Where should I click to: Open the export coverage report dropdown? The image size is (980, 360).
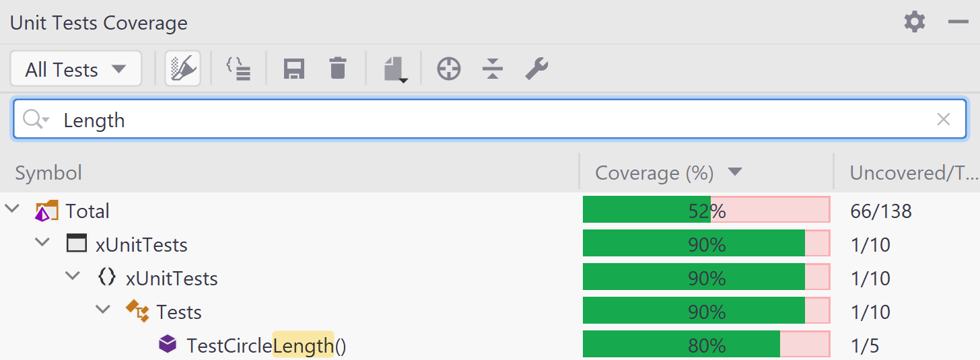click(395, 69)
